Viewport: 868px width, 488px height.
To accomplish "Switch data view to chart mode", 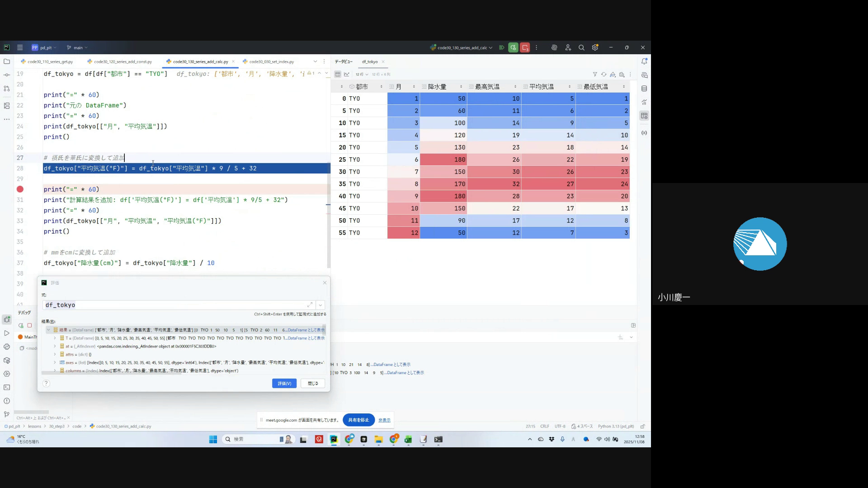I will [x=347, y=74].
